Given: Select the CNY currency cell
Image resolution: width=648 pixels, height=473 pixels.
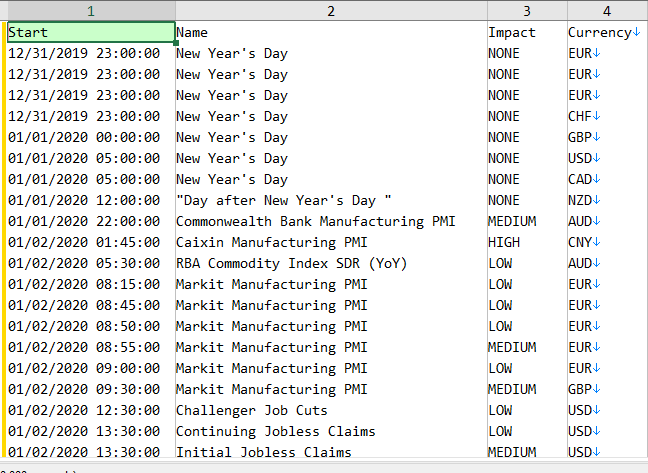Looking at the screenshot, I should pyautogui.click(x=607, y=242).
